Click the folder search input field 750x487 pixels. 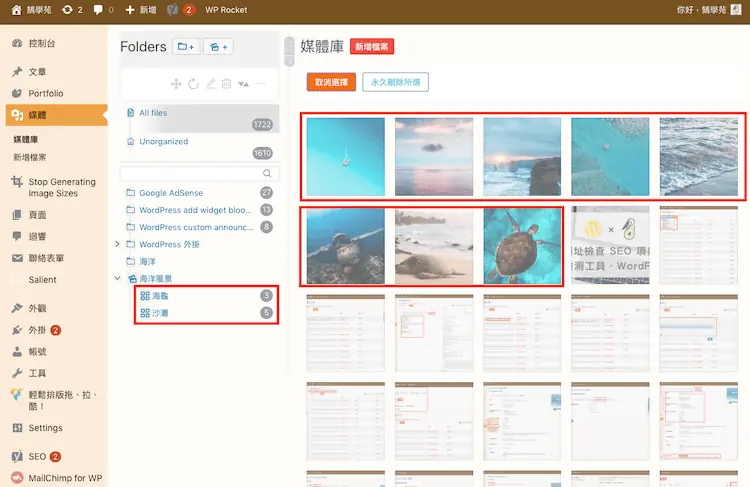pos(199,173)
